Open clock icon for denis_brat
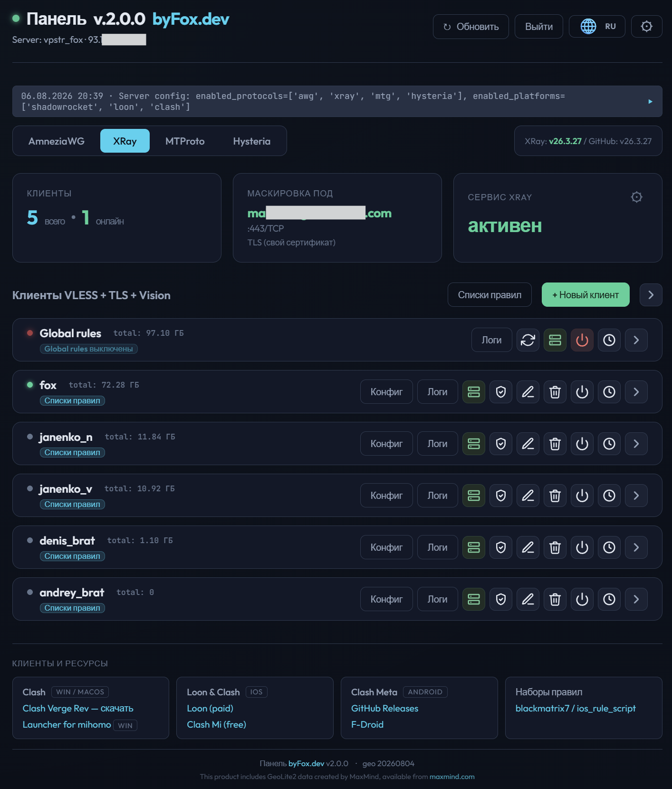 coord(609,547)
